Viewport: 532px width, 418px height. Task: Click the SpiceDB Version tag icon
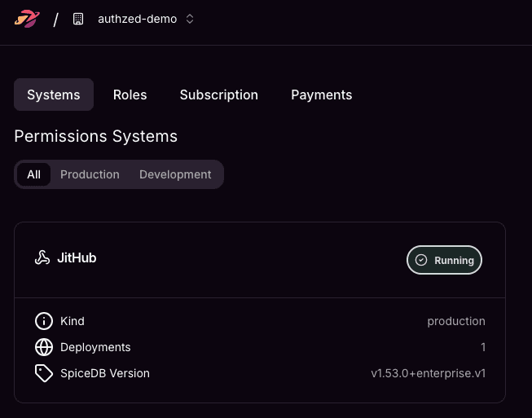pyautogui.click(x=44, y=373)
